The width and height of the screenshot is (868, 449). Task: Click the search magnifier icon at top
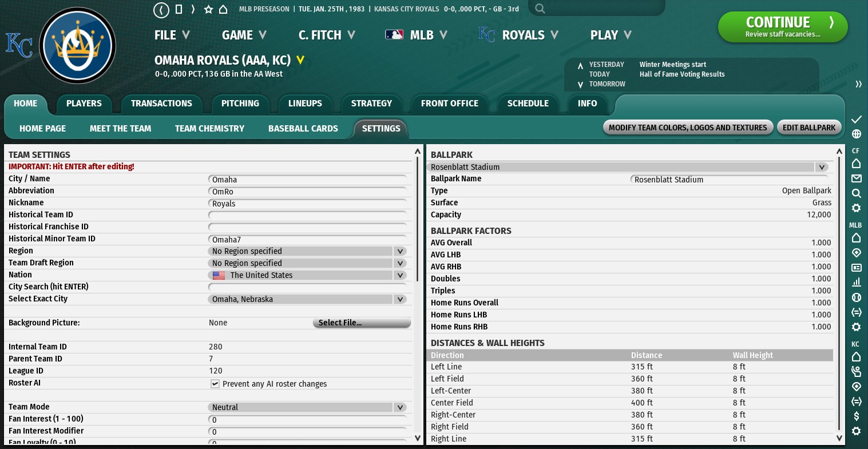click(540, 9)
